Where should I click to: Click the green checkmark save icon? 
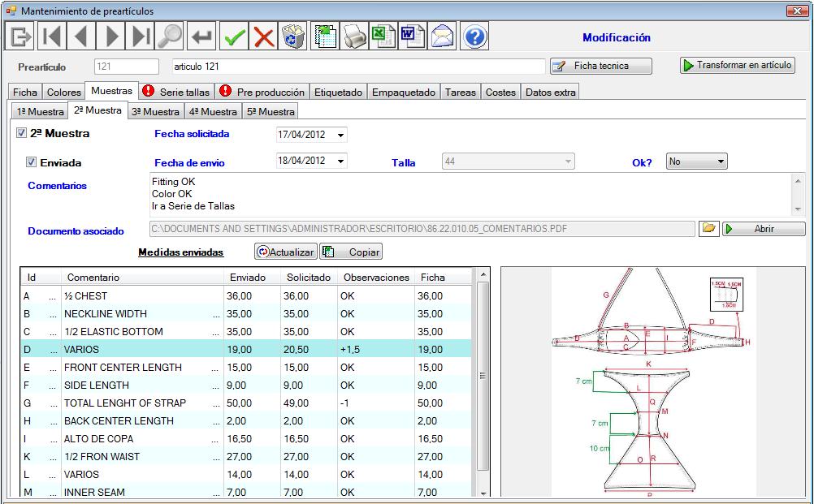pos(235,37)
